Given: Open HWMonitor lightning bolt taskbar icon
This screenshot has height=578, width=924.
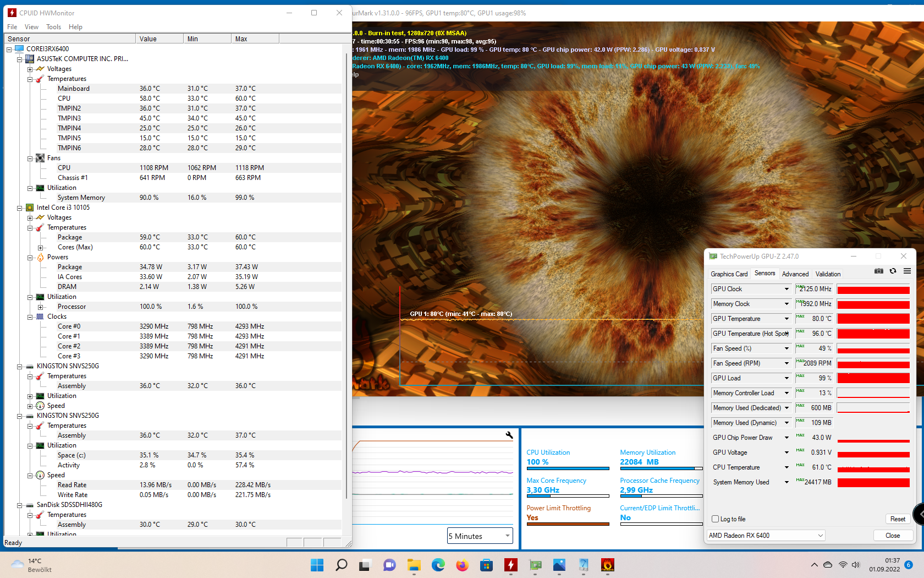Looking at the screenshot, I should [511, 565].
